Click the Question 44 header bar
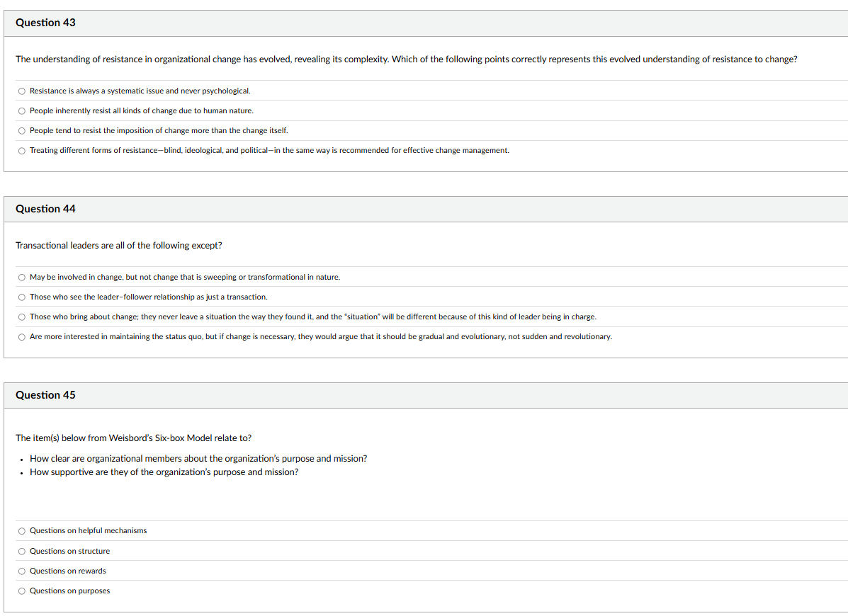 45,208
